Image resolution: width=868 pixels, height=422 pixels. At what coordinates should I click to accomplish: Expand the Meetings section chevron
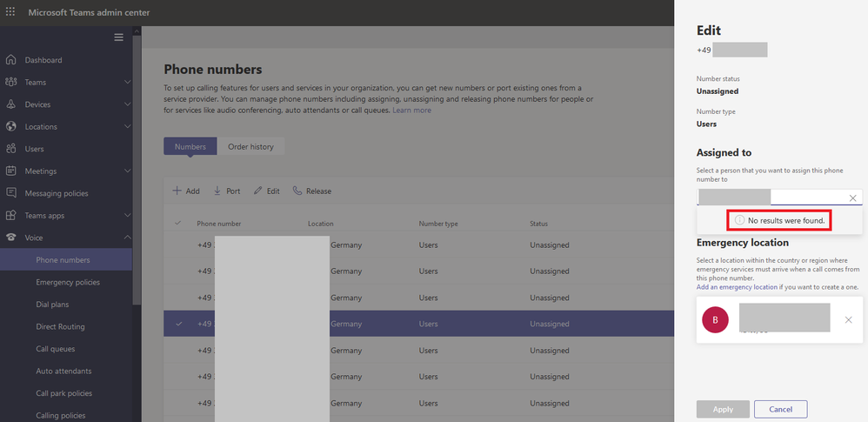tap(127, 171)
